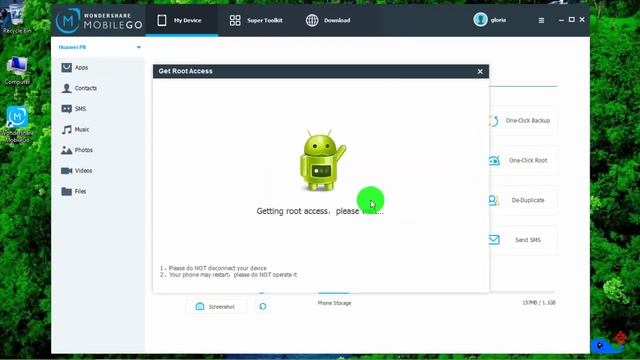This screenshot has width=640, height=360.
Task: Open Music in the sidebar
Action: tap(76, 129)
